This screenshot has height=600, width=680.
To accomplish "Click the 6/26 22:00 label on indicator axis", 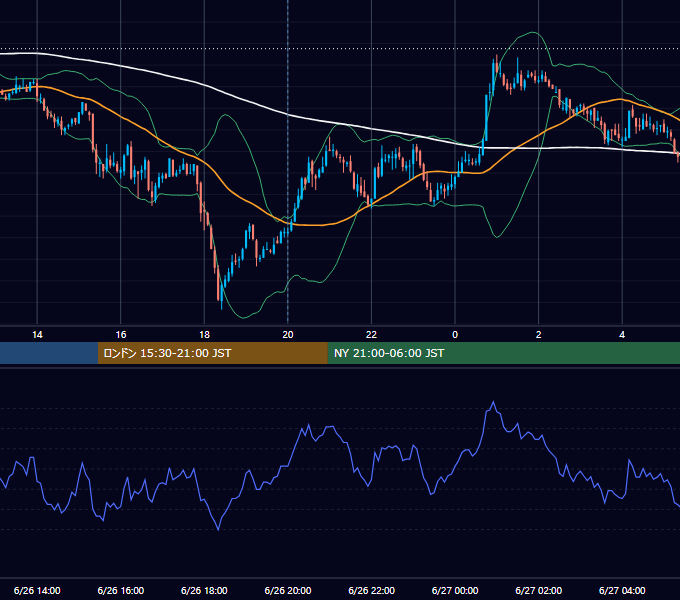I will (x=372, y=590).
